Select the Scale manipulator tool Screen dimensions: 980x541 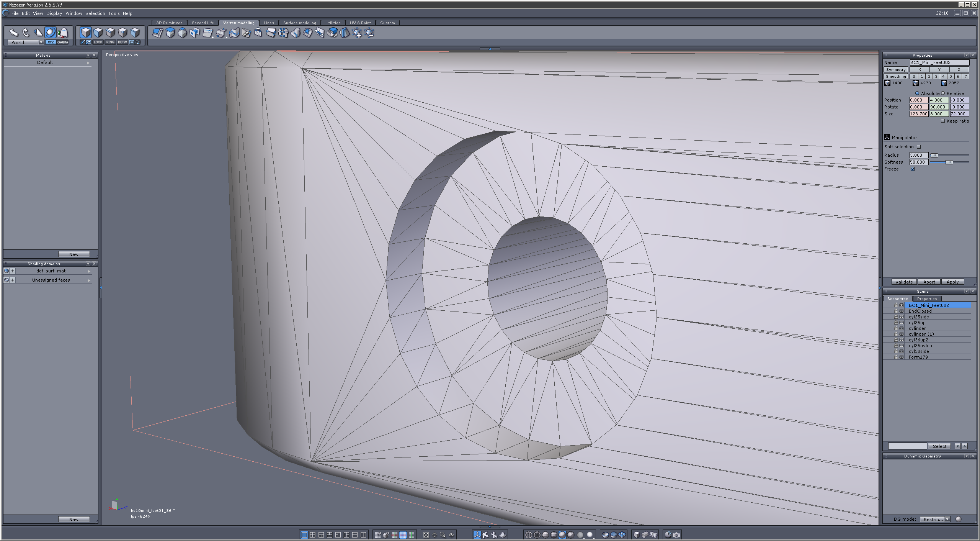(38, 33)
